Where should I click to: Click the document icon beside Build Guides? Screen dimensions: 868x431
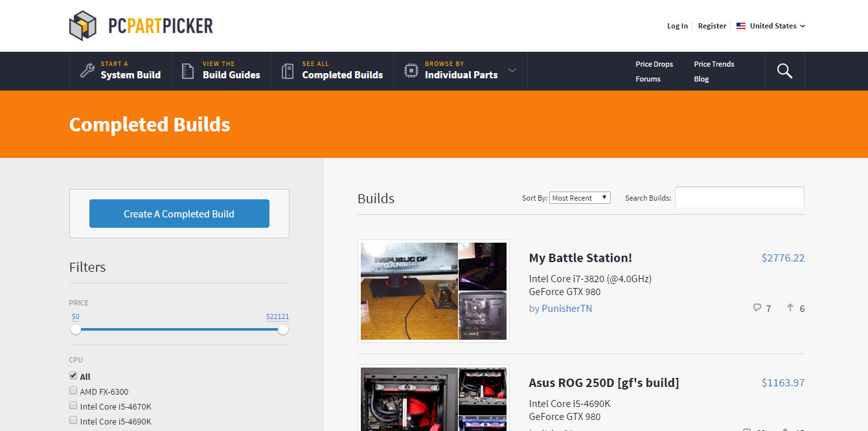188,71
